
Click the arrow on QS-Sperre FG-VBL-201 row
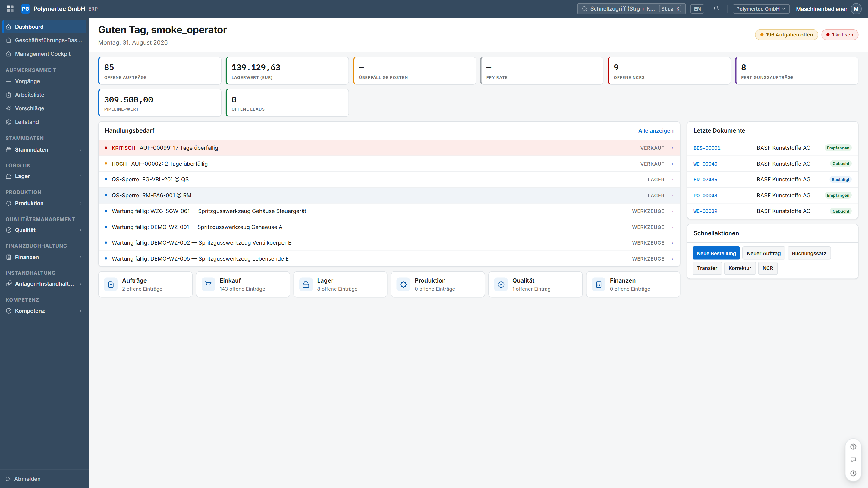pos(671,180)
